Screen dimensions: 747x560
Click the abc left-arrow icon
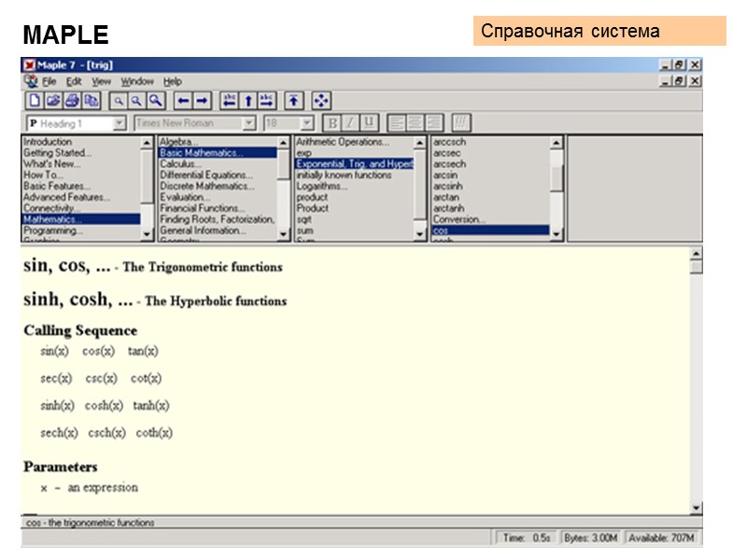[230, 101]
